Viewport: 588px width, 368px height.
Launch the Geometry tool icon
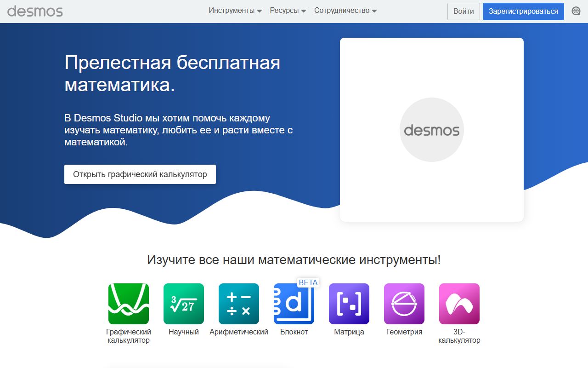pos(404,304)
